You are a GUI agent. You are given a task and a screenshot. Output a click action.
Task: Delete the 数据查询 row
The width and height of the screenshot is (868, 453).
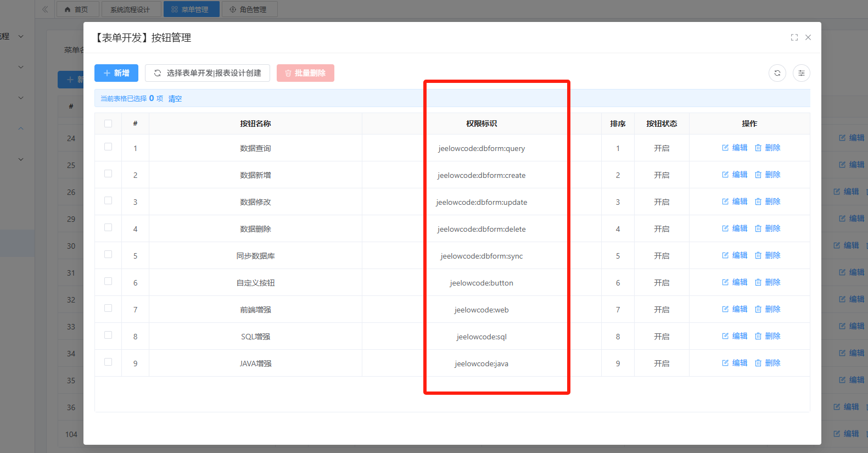tap(768, 148)
